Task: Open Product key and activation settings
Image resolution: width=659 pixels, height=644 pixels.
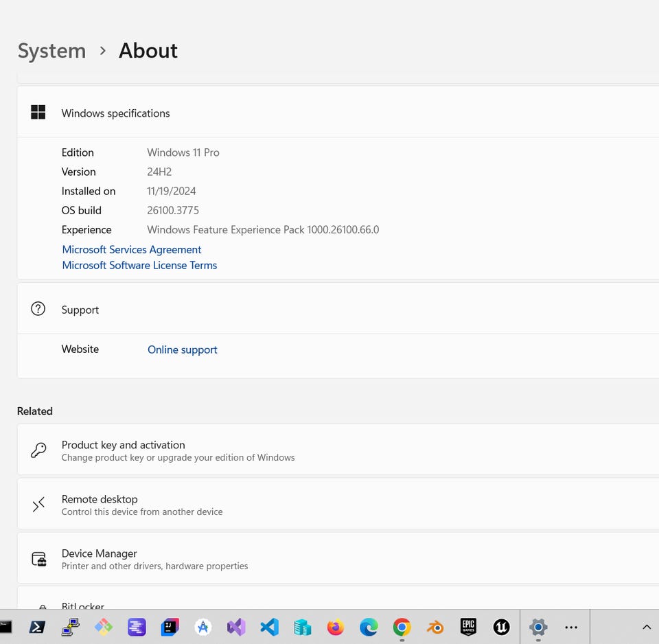Action: [x=336, y=450]
